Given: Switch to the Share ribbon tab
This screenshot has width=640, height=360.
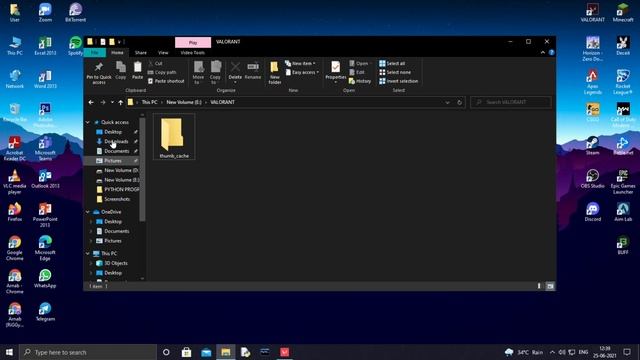Looking at the screenshot, I should (140, 53).
